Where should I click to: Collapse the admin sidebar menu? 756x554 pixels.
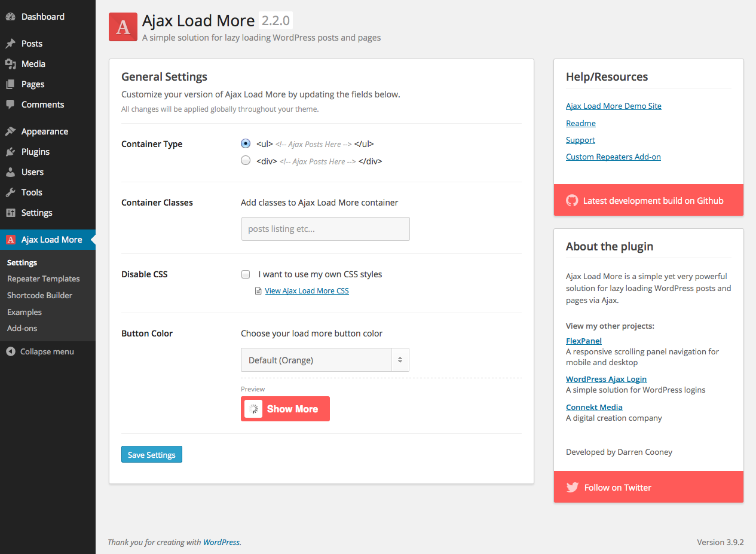tap(41, 352)
